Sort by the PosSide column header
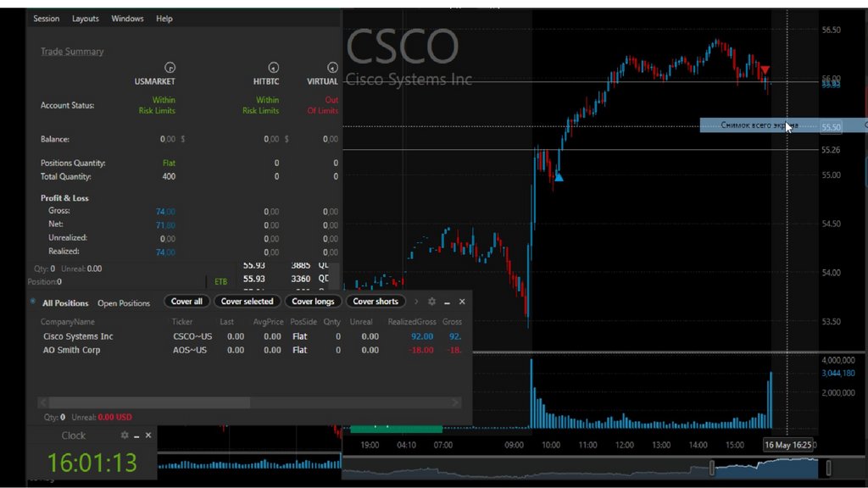Image resolution: width=868 pixels, height=488 pixels. coord(303,321)
